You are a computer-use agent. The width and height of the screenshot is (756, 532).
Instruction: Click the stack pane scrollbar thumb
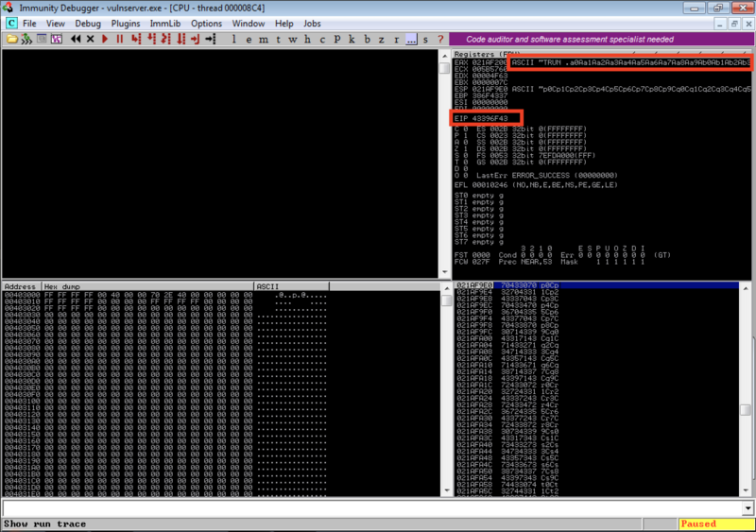pos(746,410)
